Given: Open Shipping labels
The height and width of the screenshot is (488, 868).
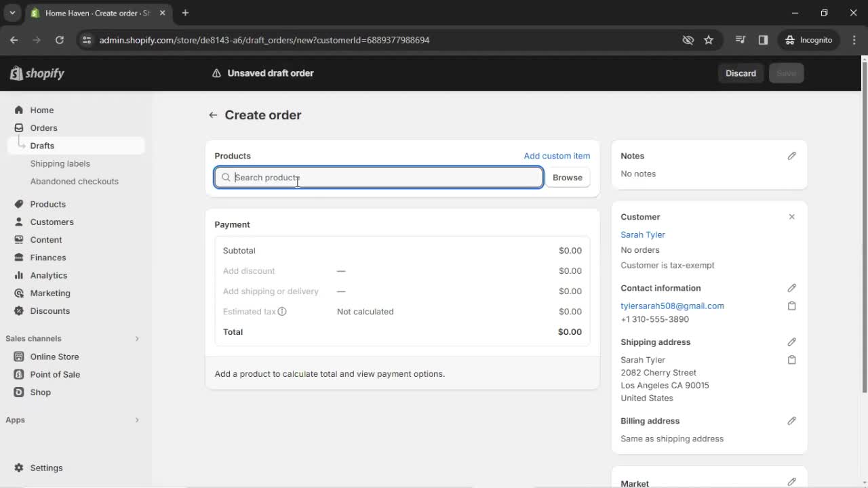Looking at the screenshot, I should (x=60, y=163).
